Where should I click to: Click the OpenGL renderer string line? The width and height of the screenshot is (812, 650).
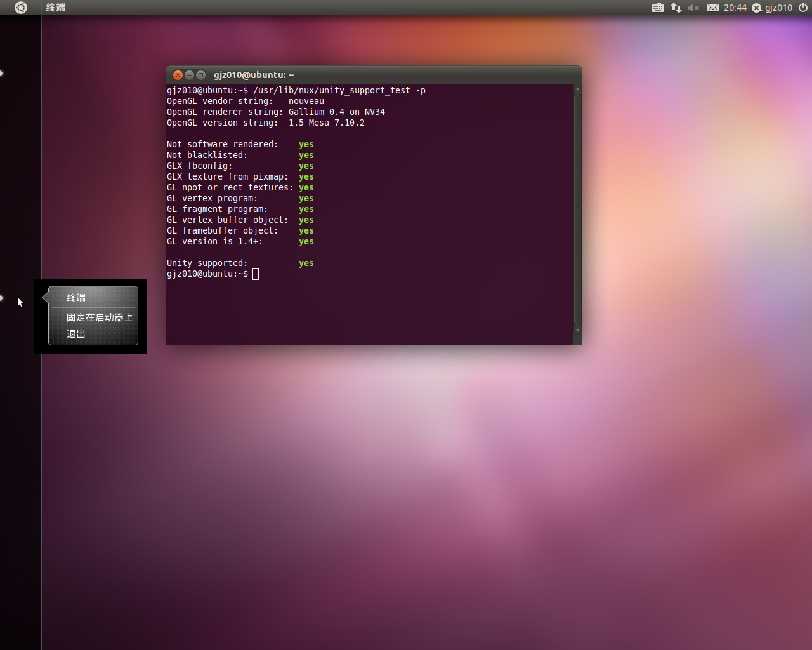coord(276,112)
